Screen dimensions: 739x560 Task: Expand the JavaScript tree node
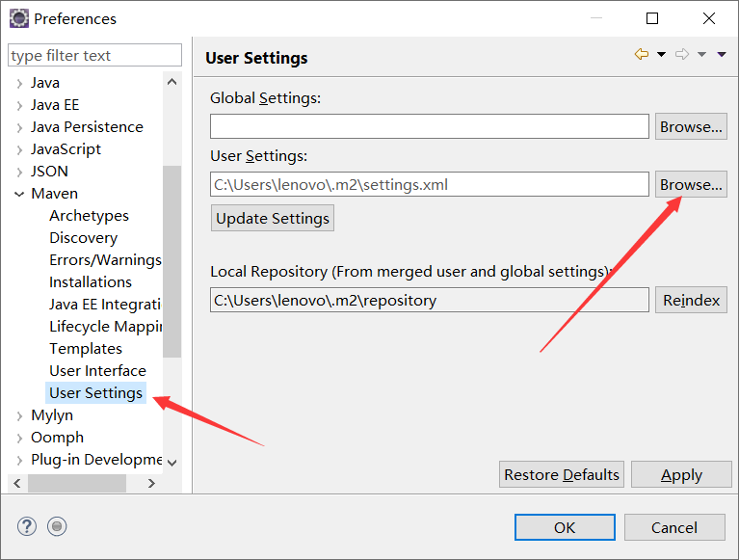point(19,150)
